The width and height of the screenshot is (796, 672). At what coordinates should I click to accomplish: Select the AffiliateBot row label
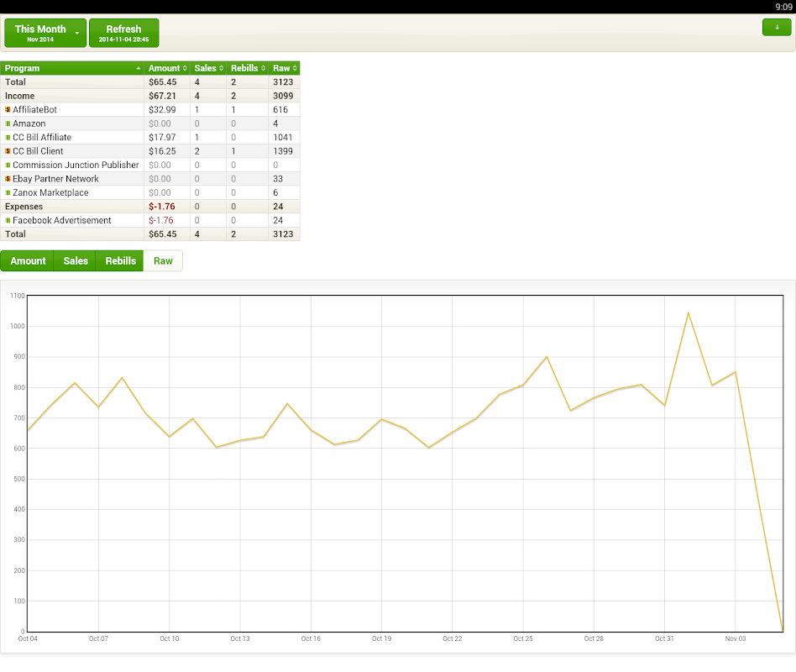pyautogui.click(x=34, y=110)
